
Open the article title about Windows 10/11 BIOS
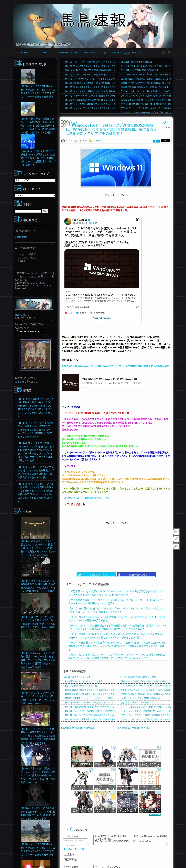click(x=111, y=129)
